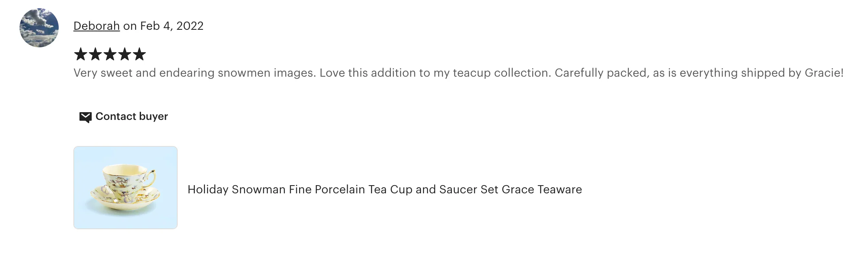Select the fifth and last rating star
Viewport: 868px width, 270px height.
pos(139,54)
